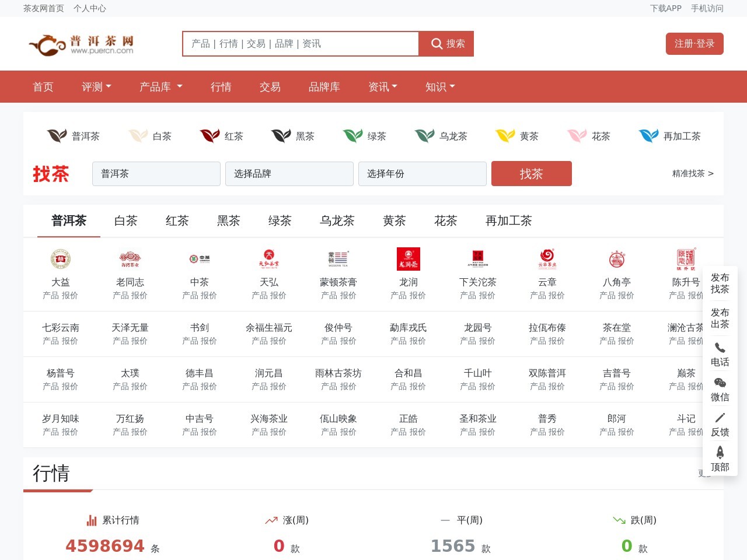Open the 精准找茶 link
Screen dimensions: 747x560
coord(692,174)
